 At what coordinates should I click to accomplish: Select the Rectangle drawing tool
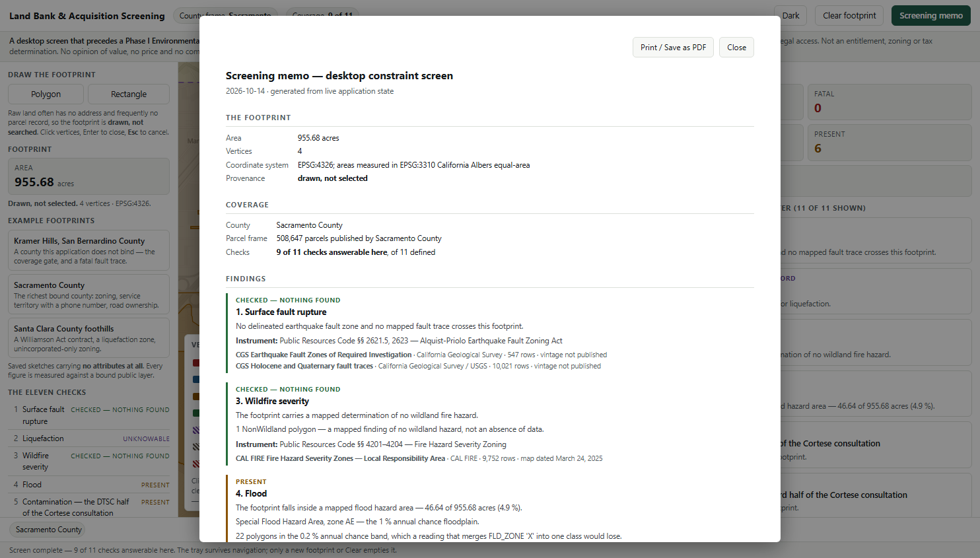click(129, 94)
